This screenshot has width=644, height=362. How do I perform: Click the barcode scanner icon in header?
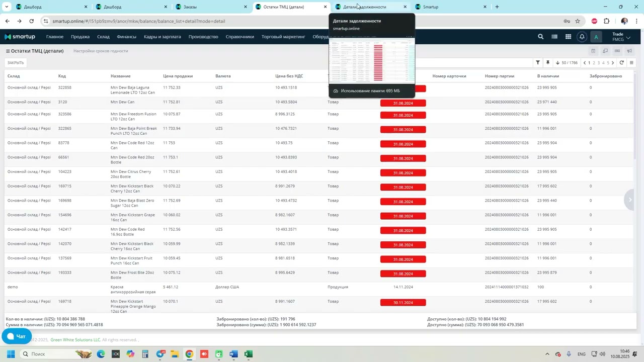[x=554, y=37]
